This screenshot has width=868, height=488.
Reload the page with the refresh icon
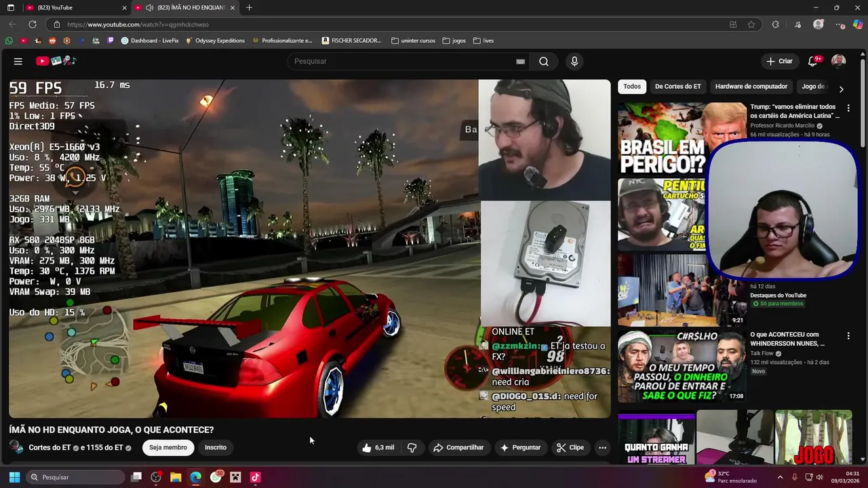pyautogui.click(x=32, y=24)
